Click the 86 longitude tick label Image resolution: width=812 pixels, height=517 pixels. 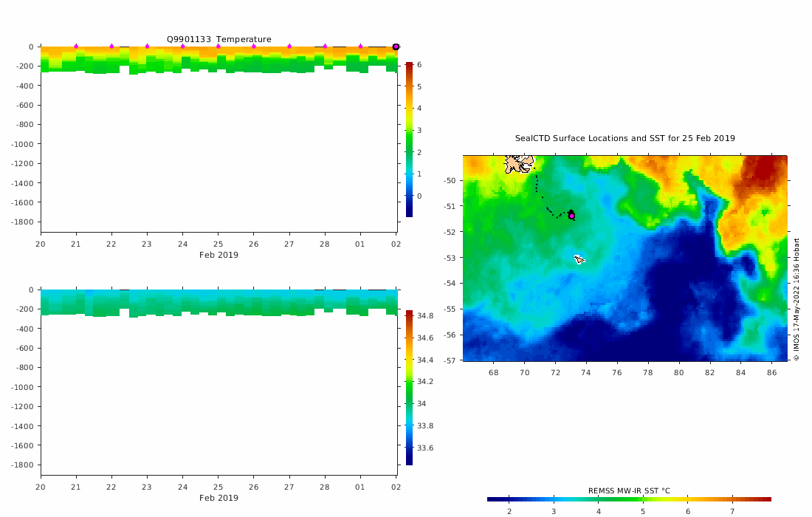tap(771, 372)
